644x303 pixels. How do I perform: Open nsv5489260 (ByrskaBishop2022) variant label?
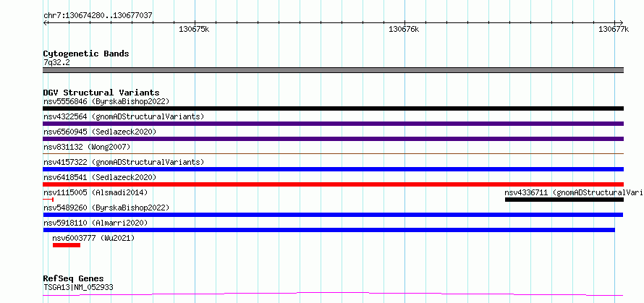pos(106,208)
